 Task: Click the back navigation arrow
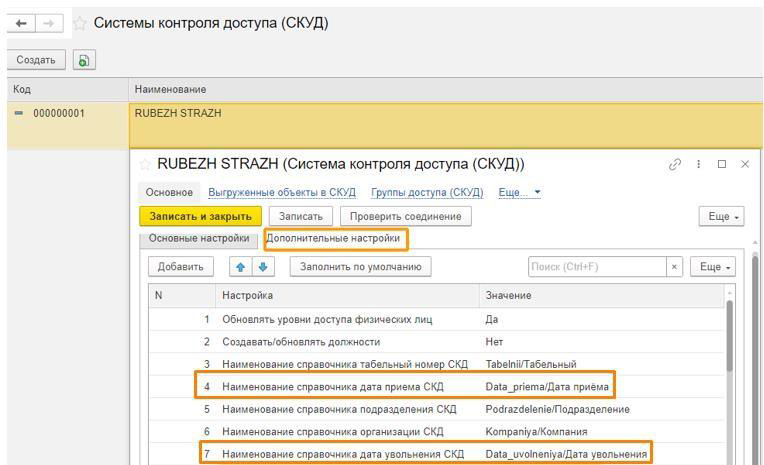coord(20,22)
